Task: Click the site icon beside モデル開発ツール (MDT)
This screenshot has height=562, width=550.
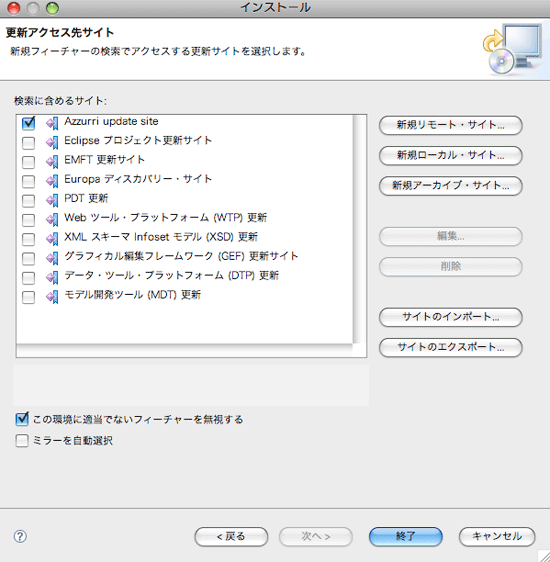Action: pyautogui.click(x=52, y=297)
